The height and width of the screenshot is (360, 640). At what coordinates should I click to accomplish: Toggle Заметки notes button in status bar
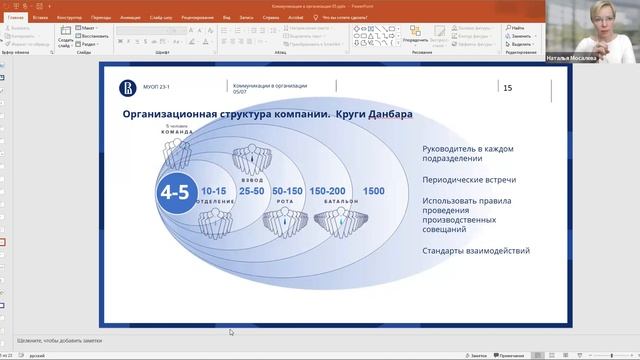[x=476, y=356]
